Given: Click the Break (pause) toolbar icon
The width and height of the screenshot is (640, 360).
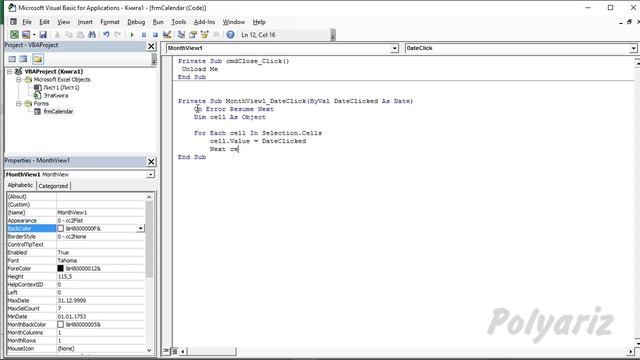Looking at the screenshot, I should (x=144, y=35).
